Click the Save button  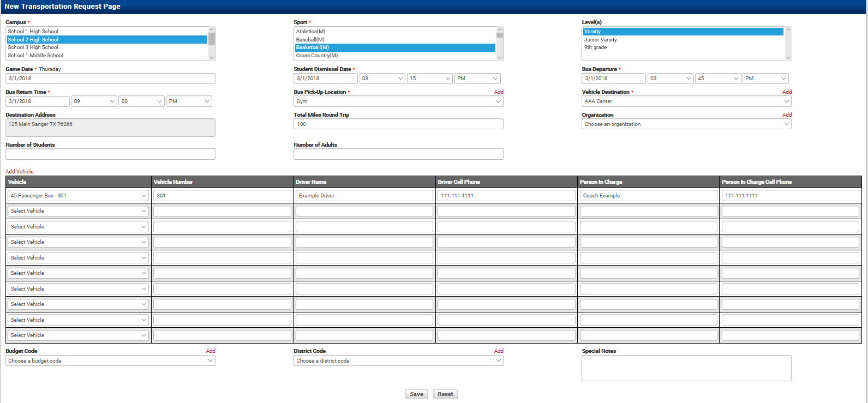[416, 394]
